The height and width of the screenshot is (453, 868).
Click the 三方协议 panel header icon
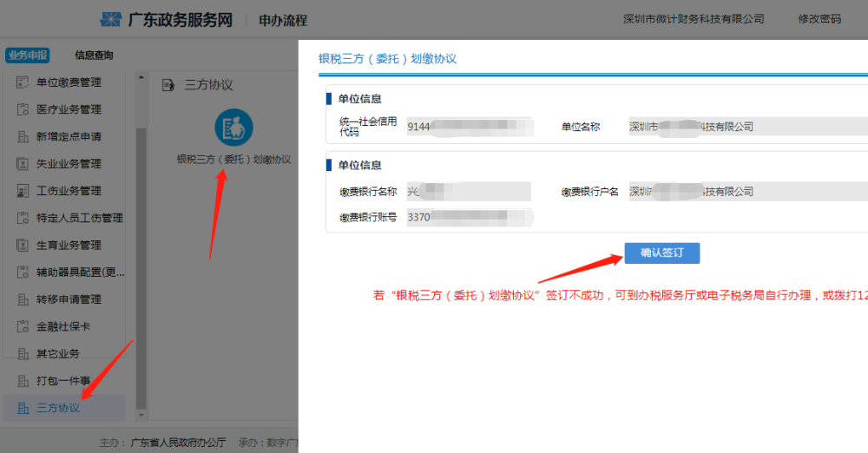tap(168, 85)
